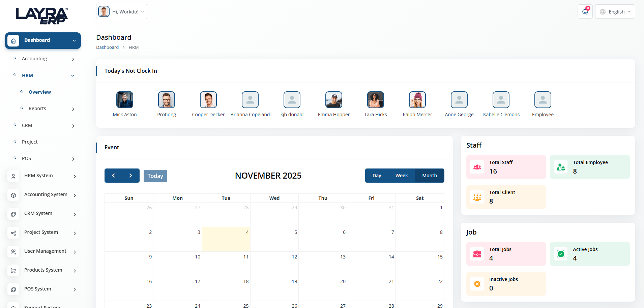
Task: Click the Accounting System box icon
Action: tap(13, 195)
